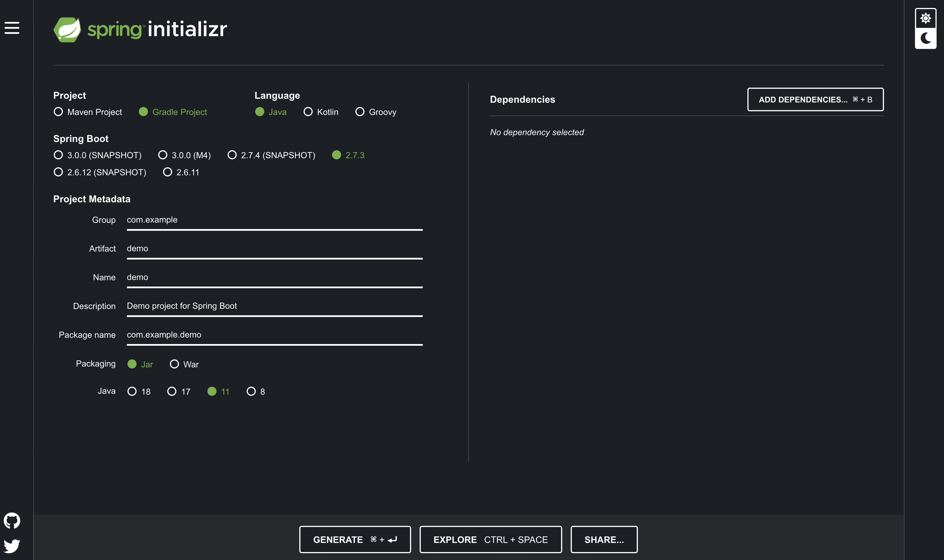
Task: Focus the Artifact text field
Action: [x=274, y=249]
